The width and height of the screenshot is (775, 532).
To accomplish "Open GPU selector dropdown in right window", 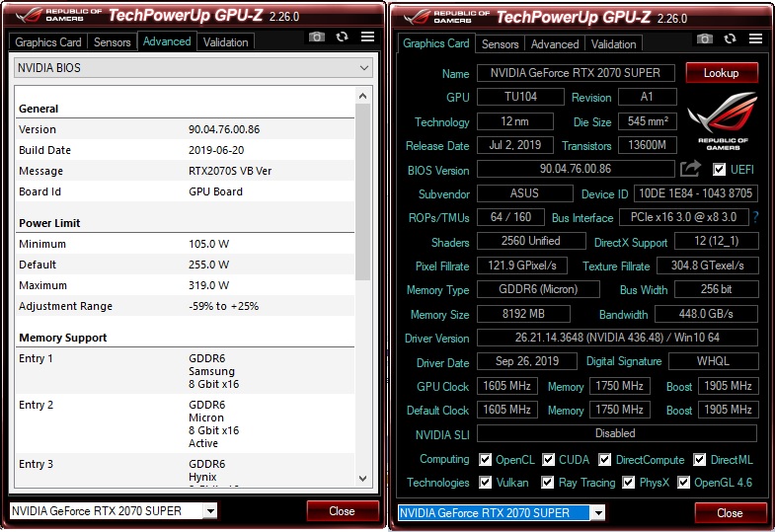I will tap(598, 512).
